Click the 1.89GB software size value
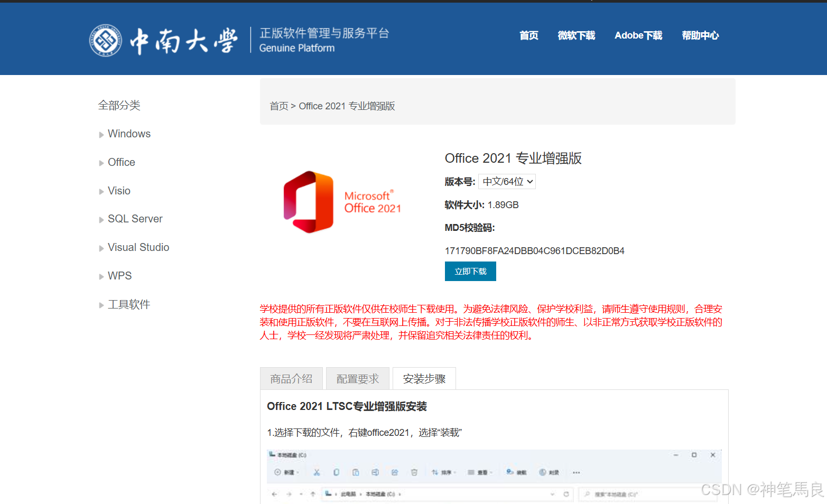This screenshot has width=827, height=504. point(503,205)
